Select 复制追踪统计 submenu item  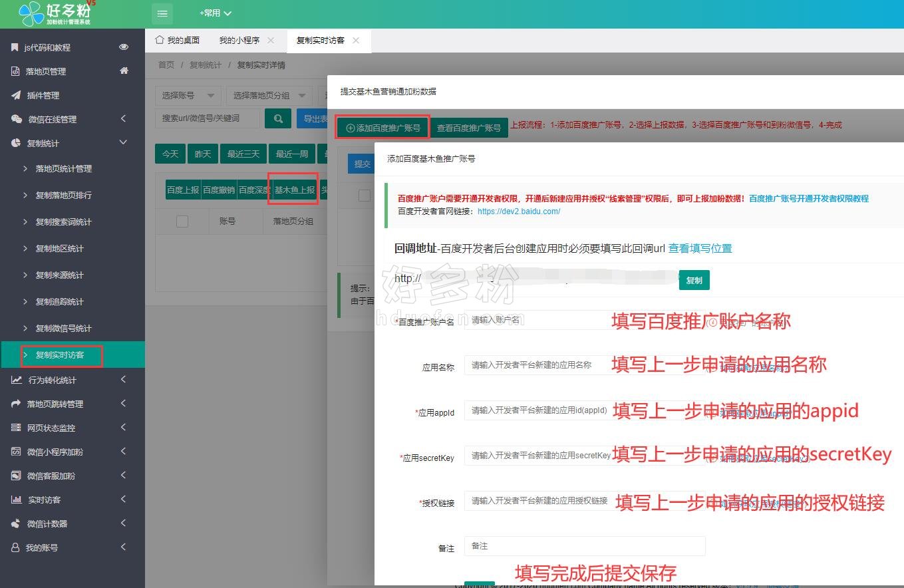coord(60,302)
